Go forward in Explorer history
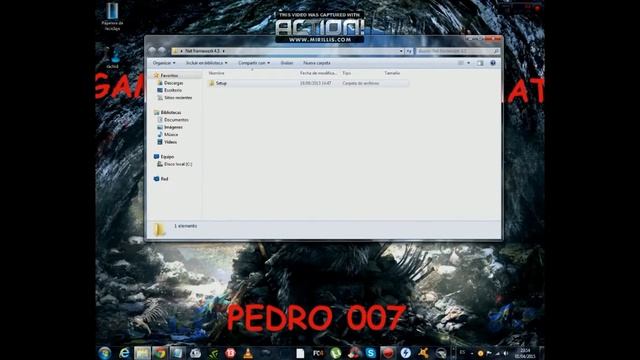 point(162,51)
